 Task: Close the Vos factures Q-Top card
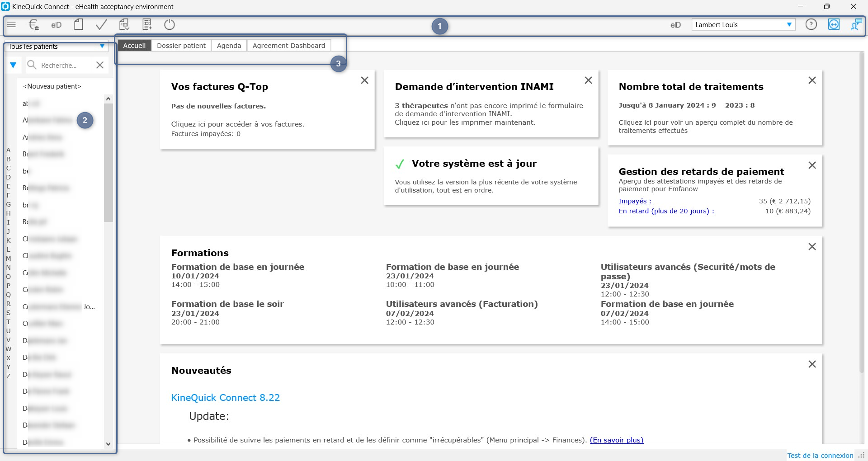tap(364, 80)
